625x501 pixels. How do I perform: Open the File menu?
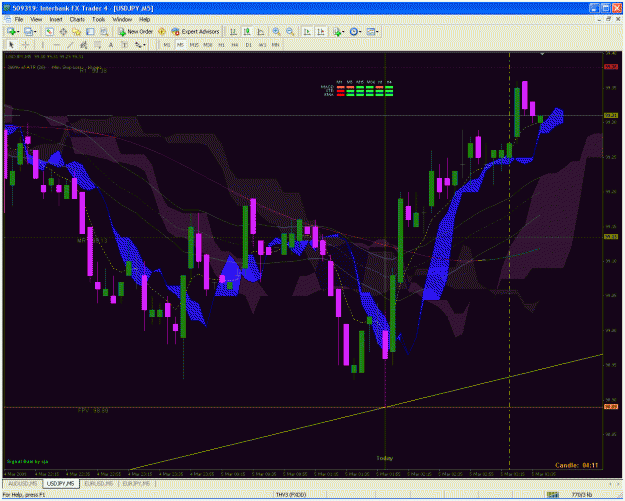pyautogui.click(x=19, y=19)
